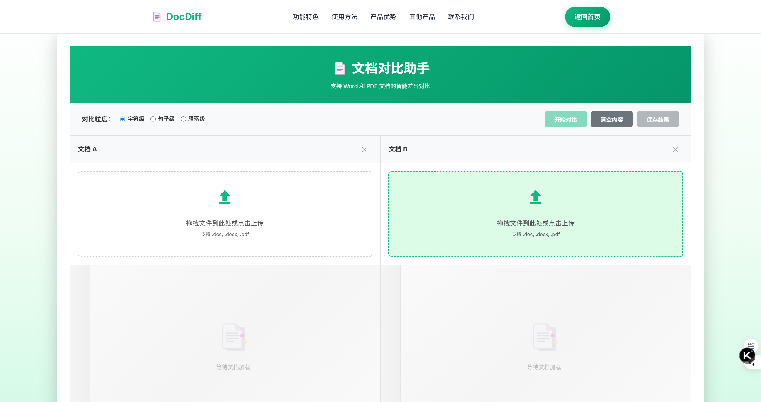Open the last navigation item 联系我们

pos(461,17)
